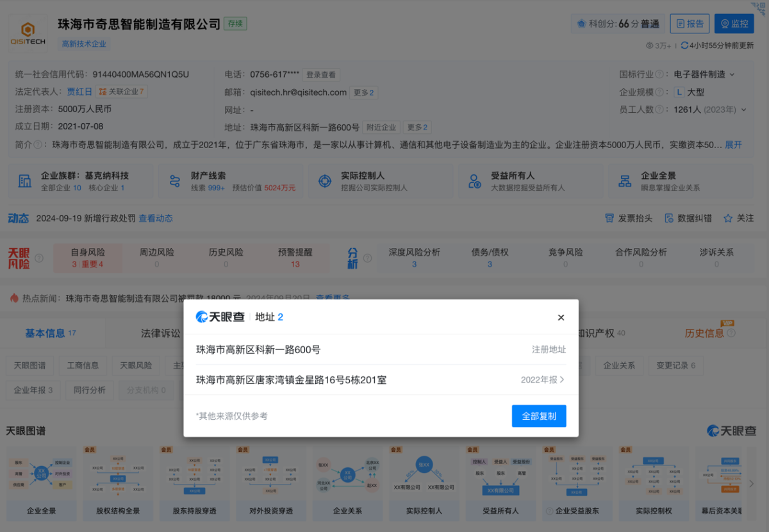Switch to the 基本信息 17 tab
This screenshot has height=532, width=769.
(x=51, y=333)
